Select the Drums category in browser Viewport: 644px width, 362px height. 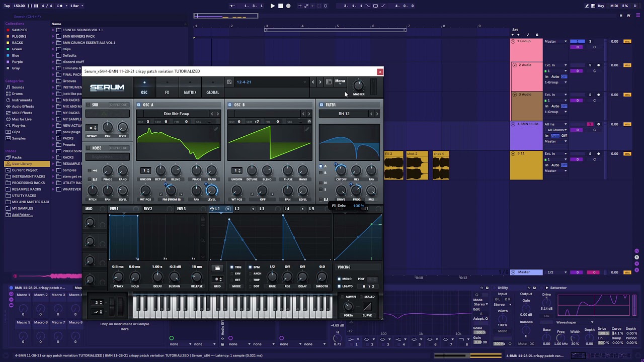[x=17, y=94]
